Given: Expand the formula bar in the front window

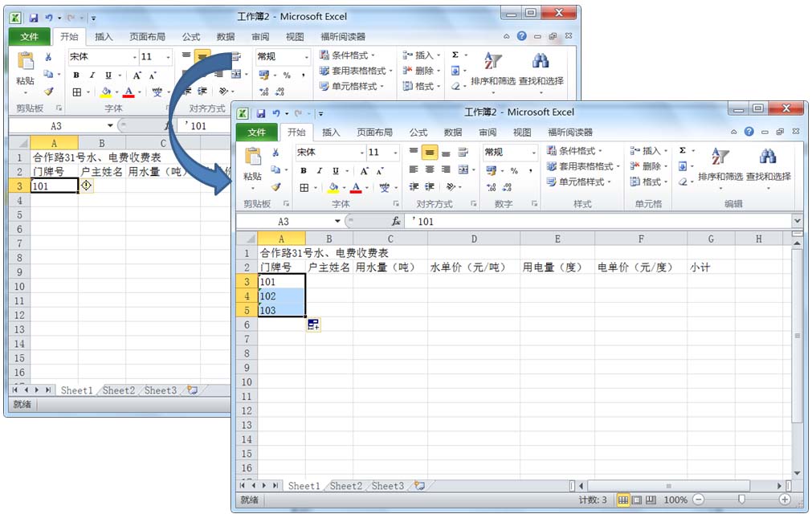Looking at the screenshot, I should [797, 222].
